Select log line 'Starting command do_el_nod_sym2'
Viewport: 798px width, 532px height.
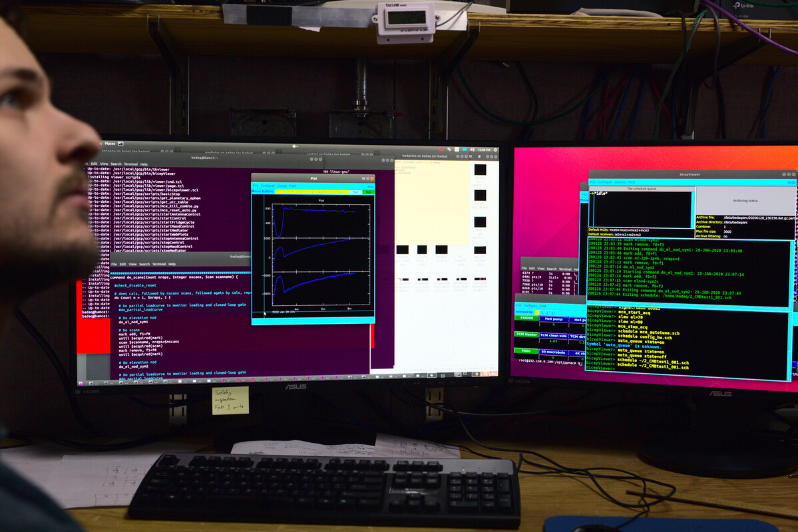[666, 273]
